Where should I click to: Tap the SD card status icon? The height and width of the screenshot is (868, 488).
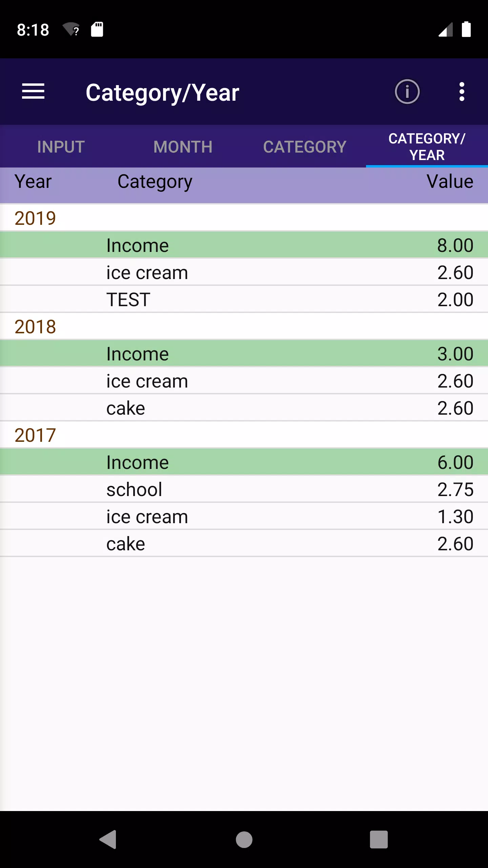tap(97, 29)
